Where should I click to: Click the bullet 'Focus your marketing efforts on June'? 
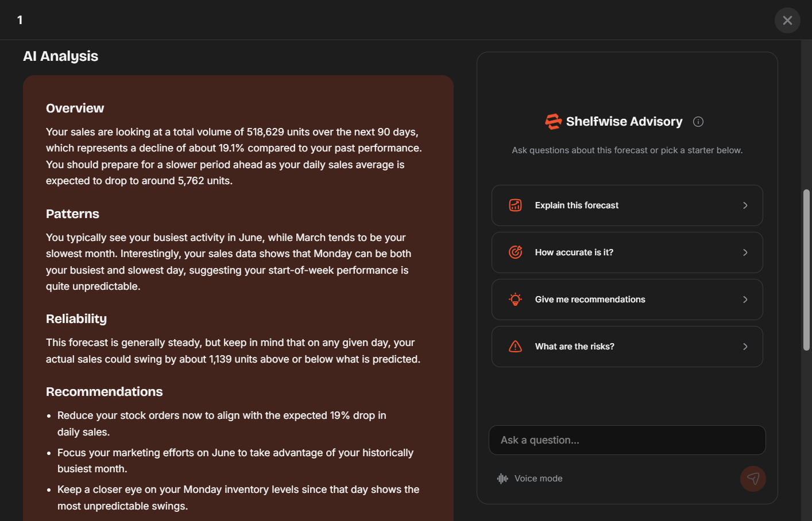click(x=235, y=461)
